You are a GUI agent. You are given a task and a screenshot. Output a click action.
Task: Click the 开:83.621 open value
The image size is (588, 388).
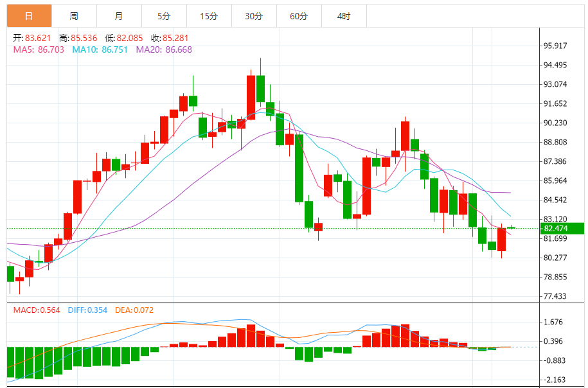(32, 38)
